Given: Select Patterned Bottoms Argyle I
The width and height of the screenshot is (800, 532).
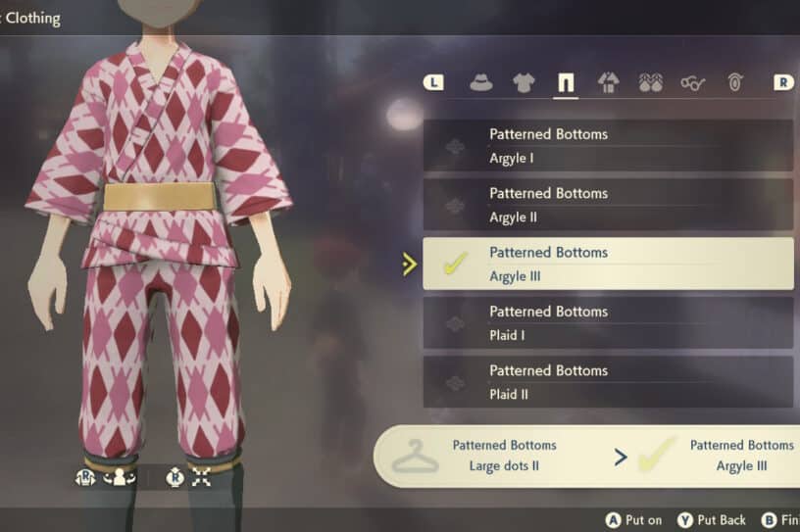Looking at the screenshot, I should (x=608, y=146).
